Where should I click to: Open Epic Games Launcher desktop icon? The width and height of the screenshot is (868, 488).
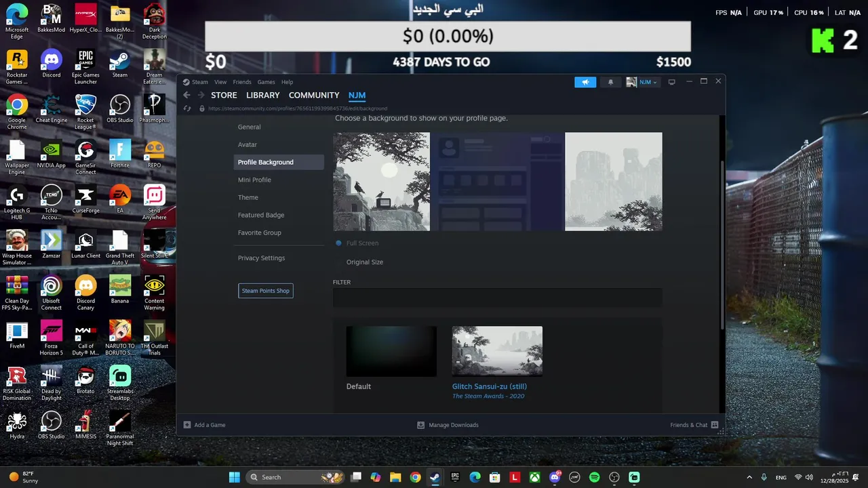(85, 66)
